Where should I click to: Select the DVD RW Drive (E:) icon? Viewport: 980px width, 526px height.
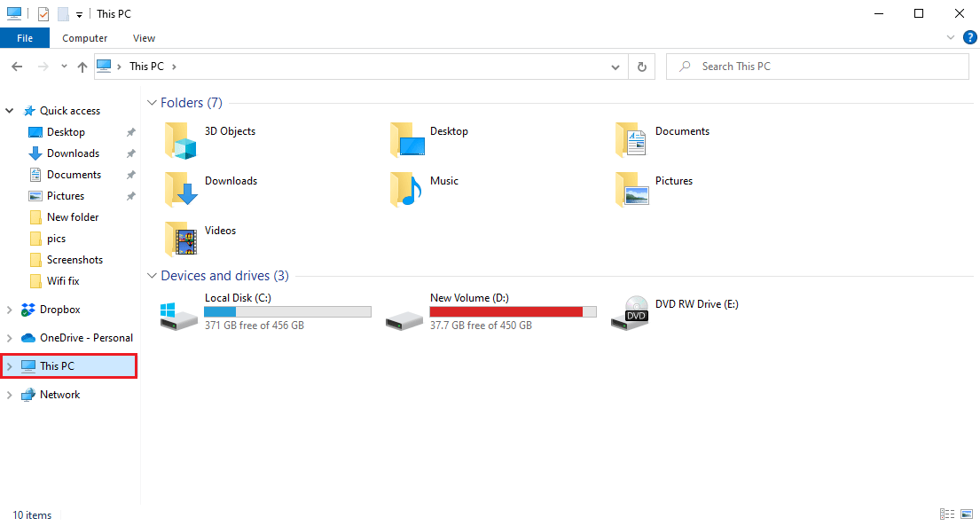click(630, 313)
